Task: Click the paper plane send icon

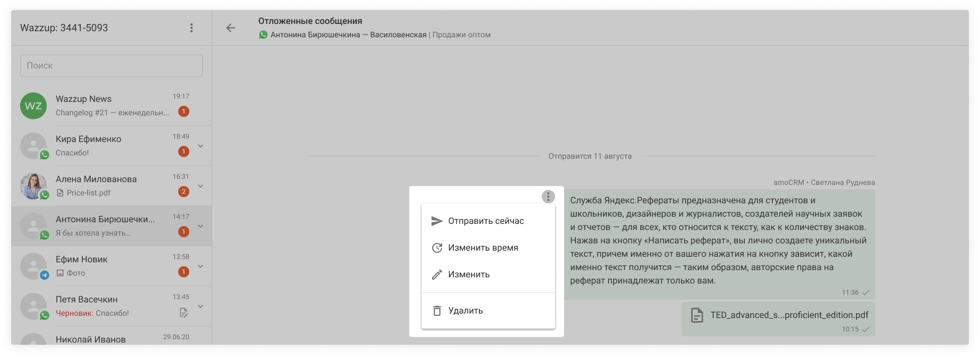Action: click(437, 221)
